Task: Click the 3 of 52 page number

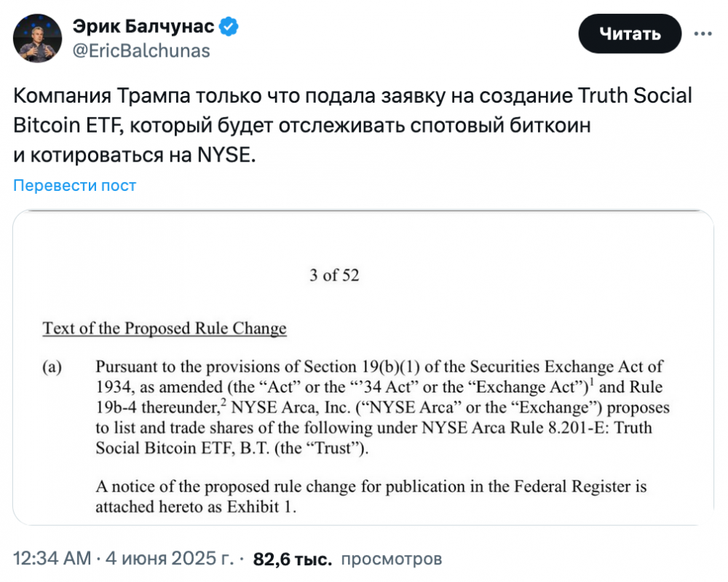Action: pyautogui.click(x=334, y=275)
